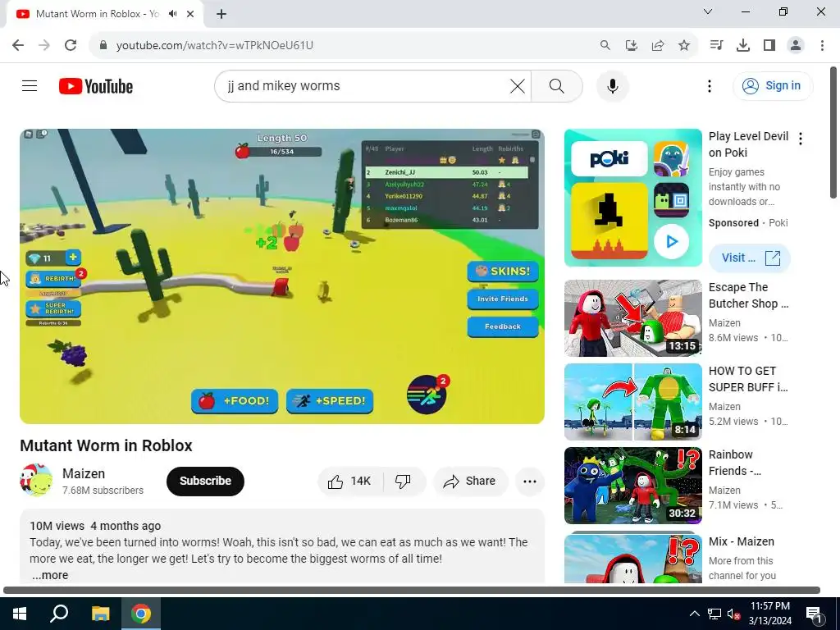Open muted volume tray icon
Viewport: 840px width, 630px height.
coord(733,614)
